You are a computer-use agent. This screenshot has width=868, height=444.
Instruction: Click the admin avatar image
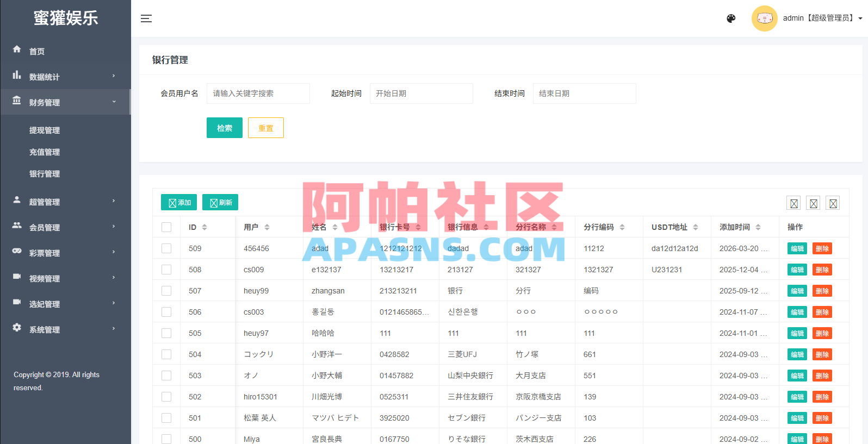[x=765, y=18]
